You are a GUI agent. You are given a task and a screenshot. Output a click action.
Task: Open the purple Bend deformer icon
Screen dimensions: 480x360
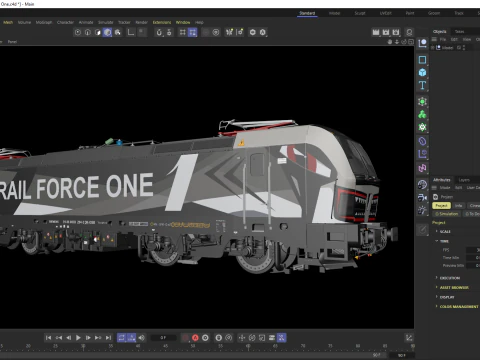pos(422,141)
